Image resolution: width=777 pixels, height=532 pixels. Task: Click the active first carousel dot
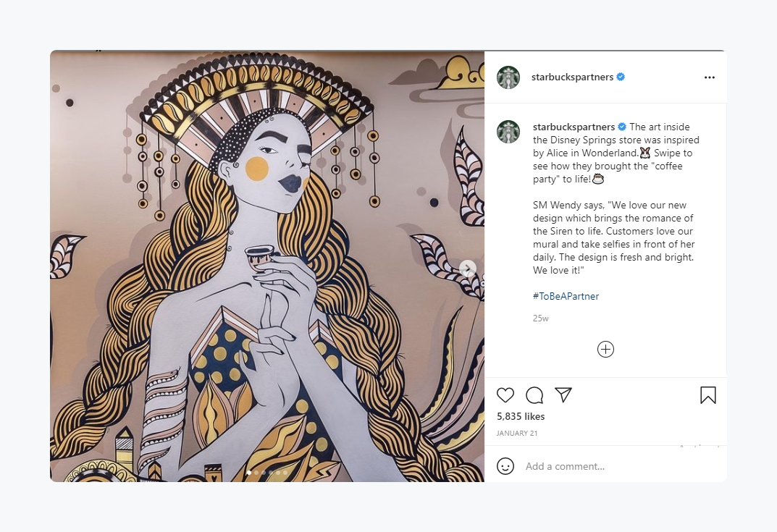[x=249, y=473]
